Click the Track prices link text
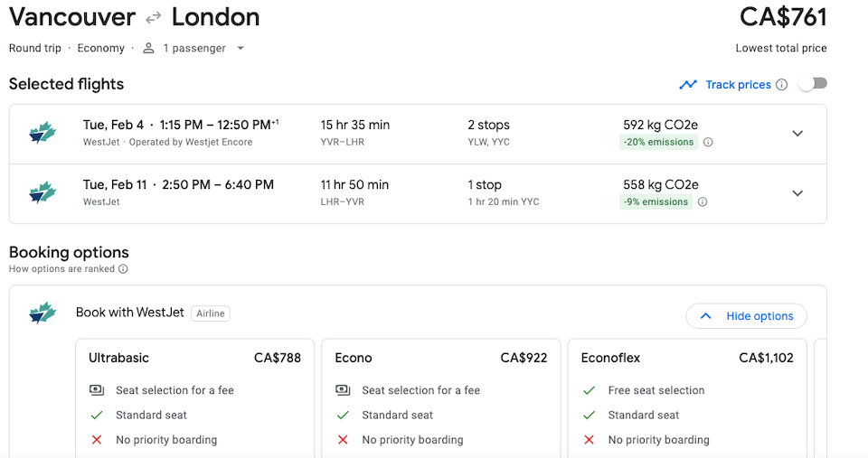The image size is (868, 458). point(738,85)
